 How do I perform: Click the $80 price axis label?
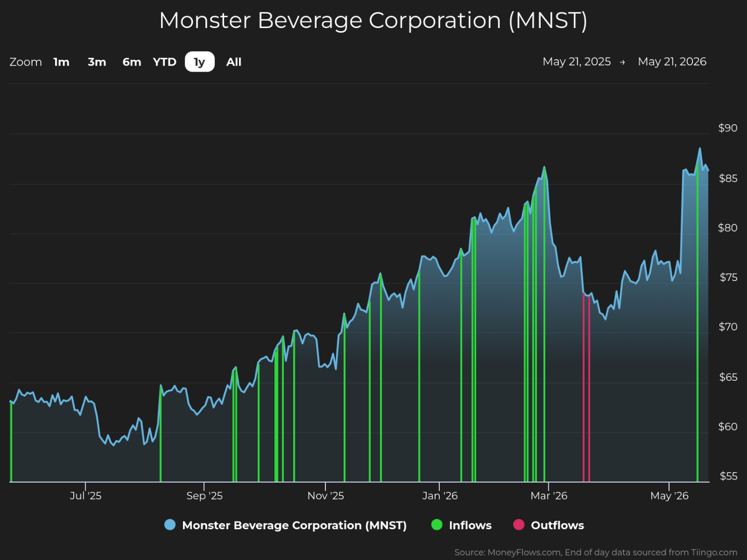pyautogui.click(x=728, y=228)
